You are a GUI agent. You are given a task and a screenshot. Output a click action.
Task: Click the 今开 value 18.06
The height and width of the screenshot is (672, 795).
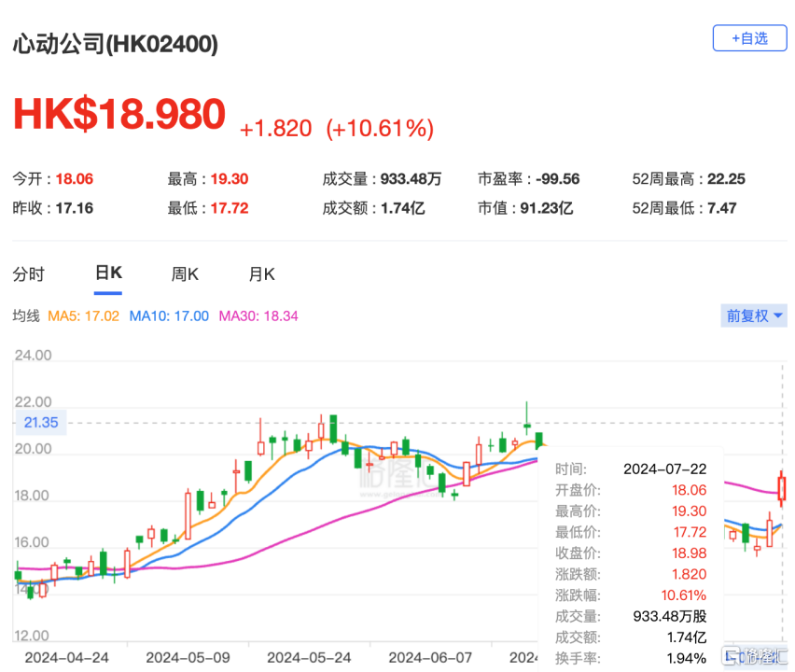[x=75, y=179]
